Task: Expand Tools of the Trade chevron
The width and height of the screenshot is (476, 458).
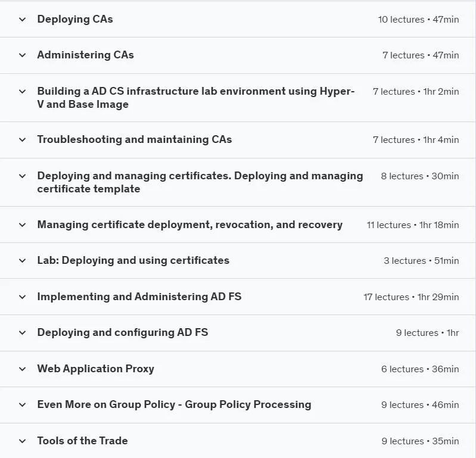Action: [x=22, y=441]
